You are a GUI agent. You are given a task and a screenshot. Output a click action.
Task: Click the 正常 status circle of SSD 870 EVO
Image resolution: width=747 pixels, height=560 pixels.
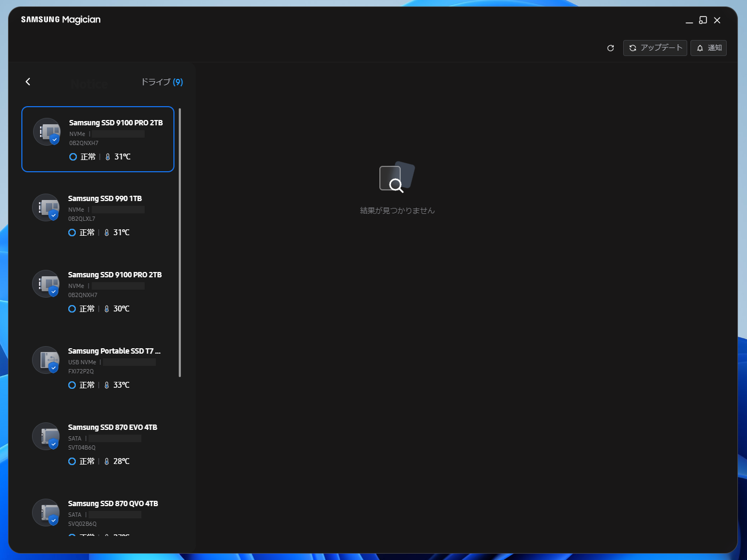click(72, 461)
